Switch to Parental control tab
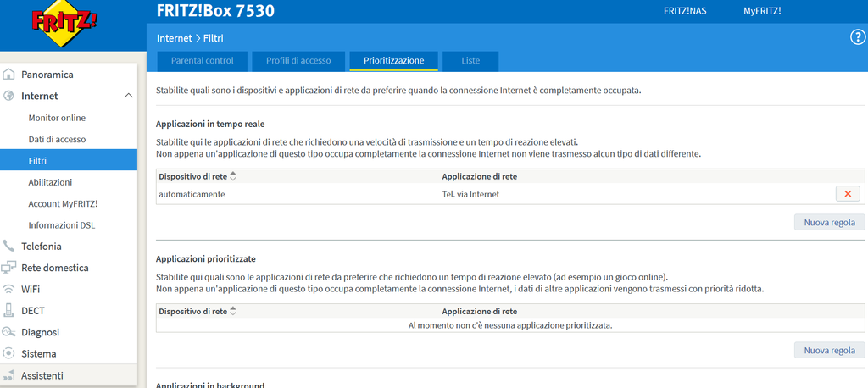This screenshot has width=868, height=388. point(202,61)
